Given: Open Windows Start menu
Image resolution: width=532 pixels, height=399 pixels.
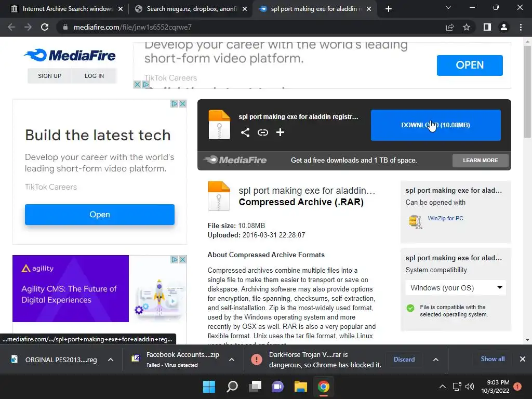Looking at the screenshot, I should [x=209, y=387].
